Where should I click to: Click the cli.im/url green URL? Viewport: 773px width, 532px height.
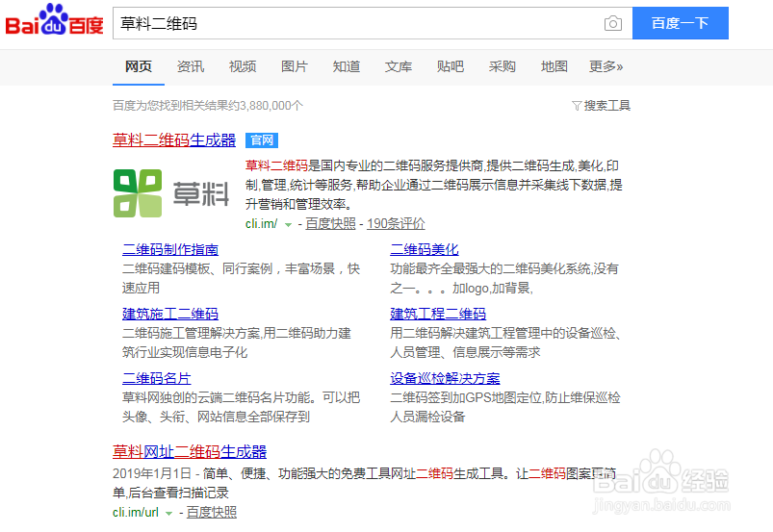[x=136, y=513]
